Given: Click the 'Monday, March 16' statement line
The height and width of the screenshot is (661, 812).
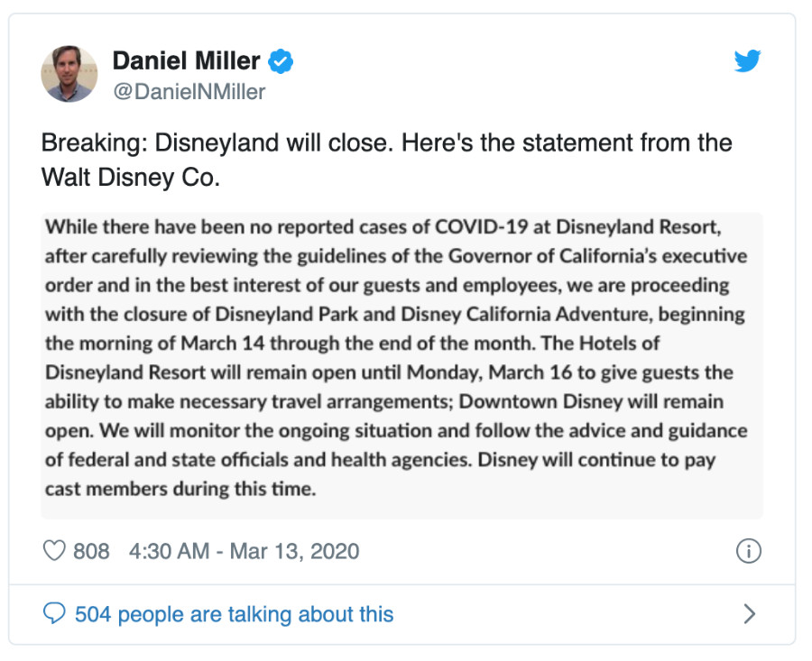Looking at the screenshot, I should coord(389,372).
